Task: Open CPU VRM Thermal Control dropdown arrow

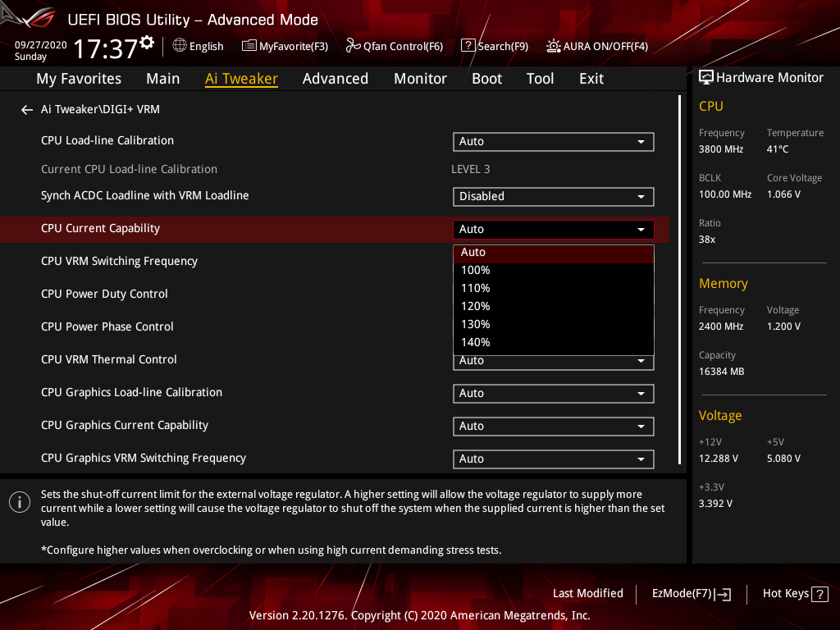Action: click(641, 361)
